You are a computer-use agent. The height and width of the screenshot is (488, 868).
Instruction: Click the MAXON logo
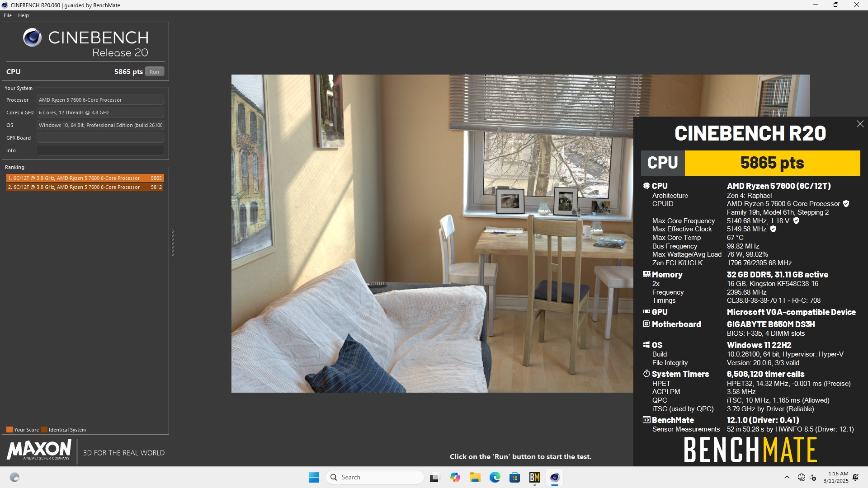tap(39, 450)
